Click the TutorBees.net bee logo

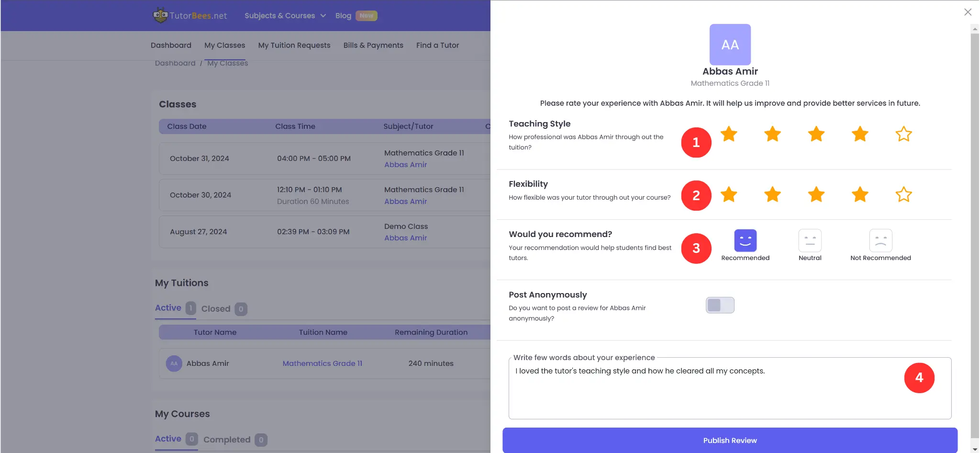tap(160, 15)
